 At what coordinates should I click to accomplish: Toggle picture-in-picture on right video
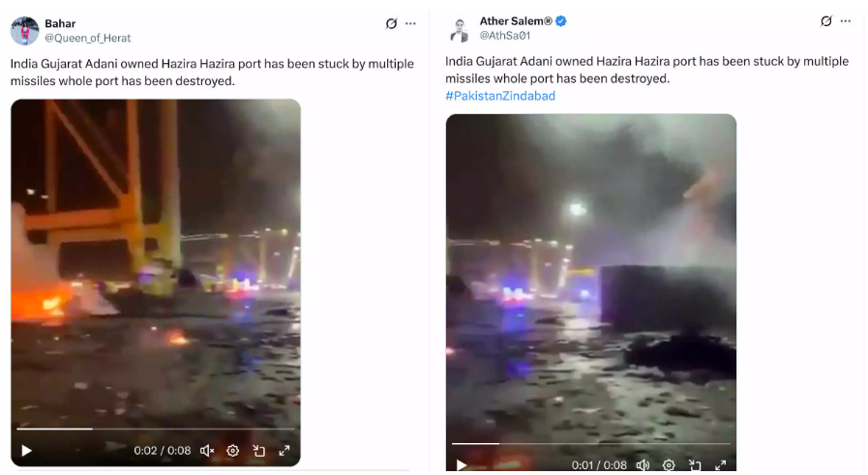pos(695,465)
